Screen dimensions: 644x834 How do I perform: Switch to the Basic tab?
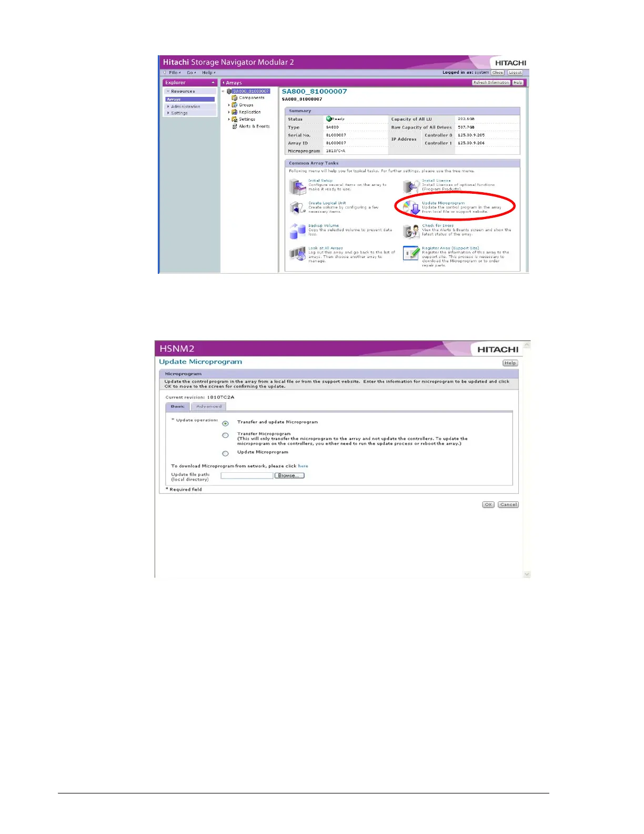(177, 406)
